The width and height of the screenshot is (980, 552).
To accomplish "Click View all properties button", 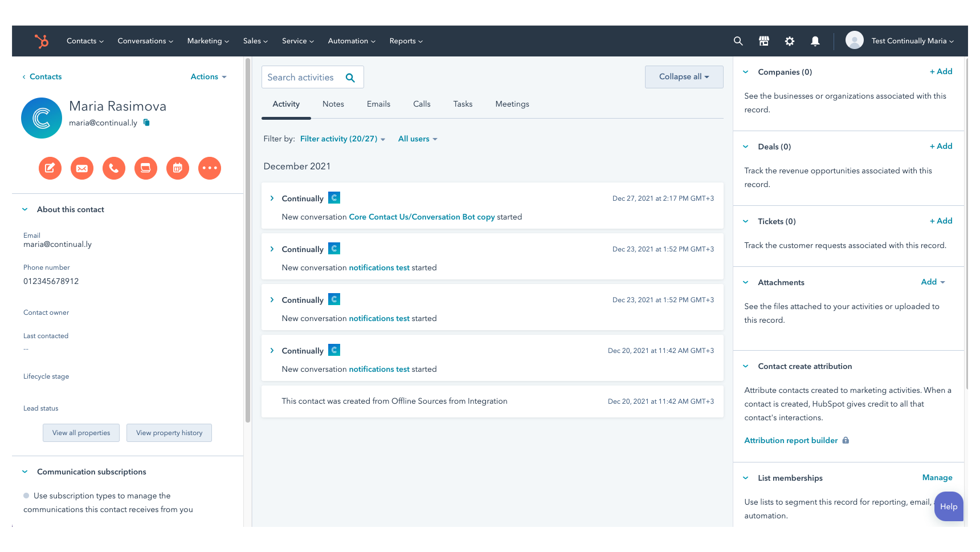I will [x=81, y=432].
